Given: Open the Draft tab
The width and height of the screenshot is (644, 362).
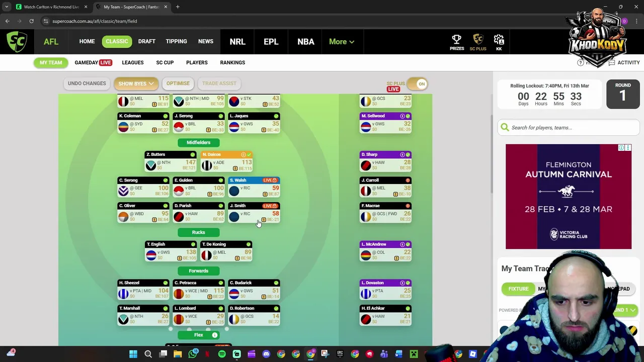Looking at the screenshot, I should (147, 41).
